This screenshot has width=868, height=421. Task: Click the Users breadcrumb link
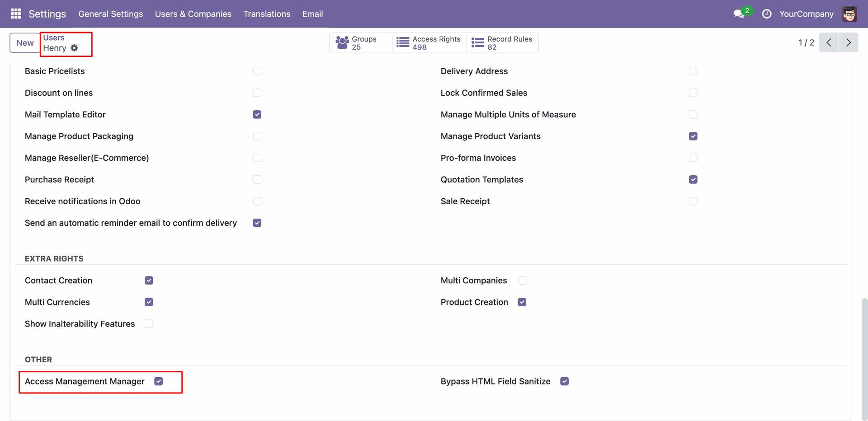[54, 37]
